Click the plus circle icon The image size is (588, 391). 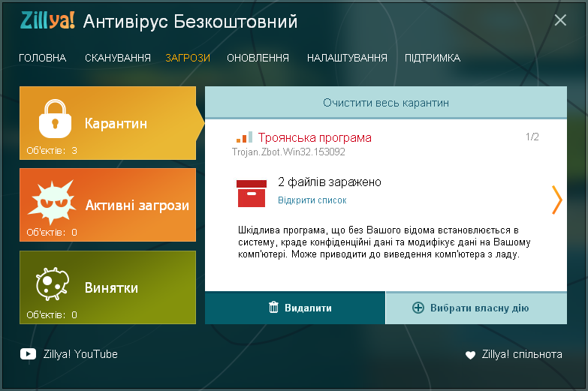point(418,308)
